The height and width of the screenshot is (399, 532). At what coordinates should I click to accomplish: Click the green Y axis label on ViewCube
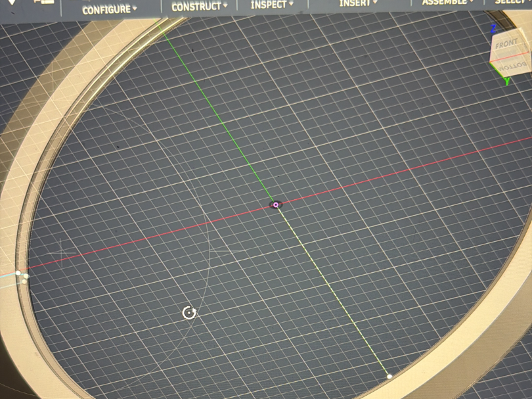click(507, 82)
